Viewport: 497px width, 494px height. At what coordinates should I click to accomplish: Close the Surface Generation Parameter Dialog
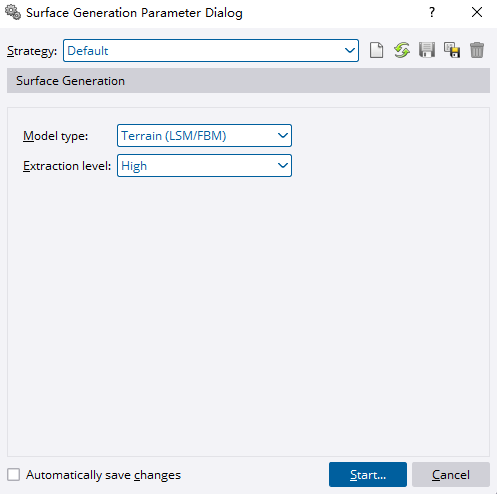(477, 13)
